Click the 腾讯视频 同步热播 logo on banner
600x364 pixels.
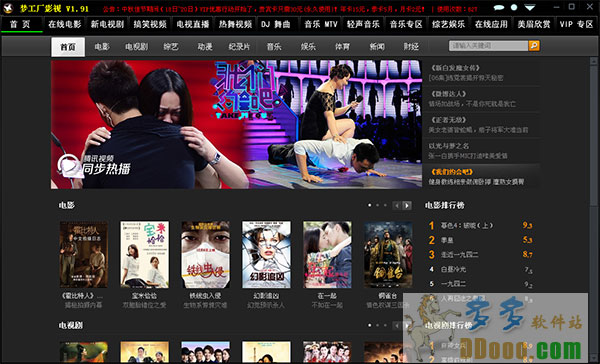[x=94, y=166]
